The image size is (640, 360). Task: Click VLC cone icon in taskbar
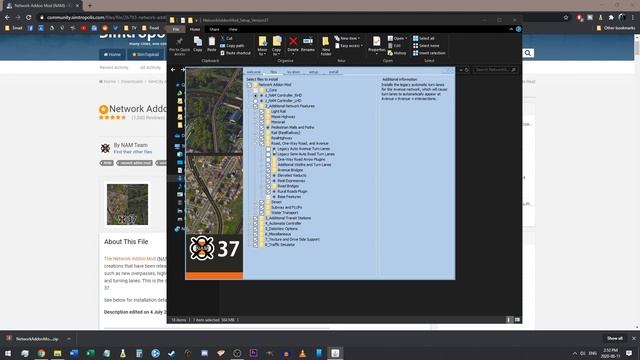(x=302, y=353)
